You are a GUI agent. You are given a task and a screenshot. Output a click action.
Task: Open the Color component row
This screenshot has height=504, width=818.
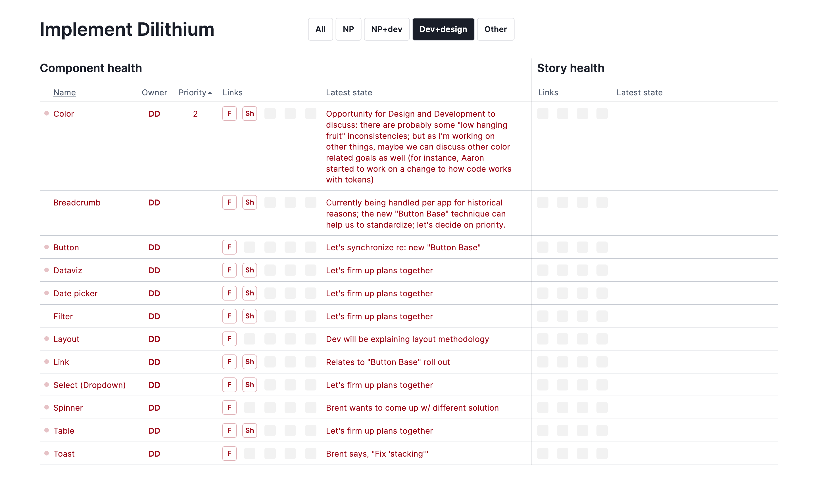click(63, 114)
